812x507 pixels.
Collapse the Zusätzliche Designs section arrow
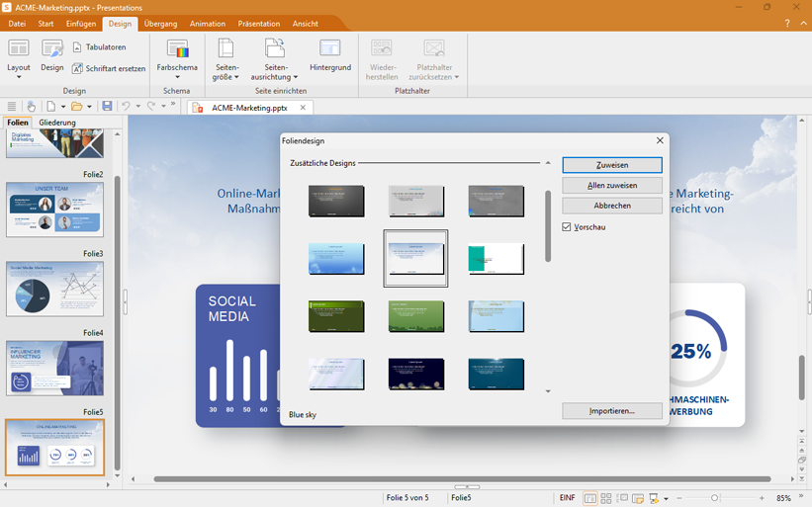click(548, 163)
